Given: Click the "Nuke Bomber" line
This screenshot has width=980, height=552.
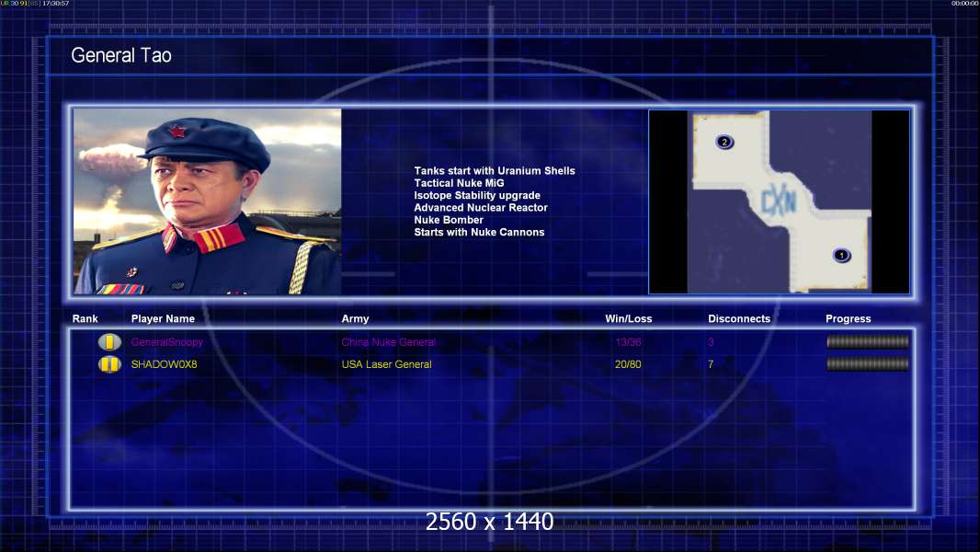Looking at the screenshot, I should [x=448, y=220].
